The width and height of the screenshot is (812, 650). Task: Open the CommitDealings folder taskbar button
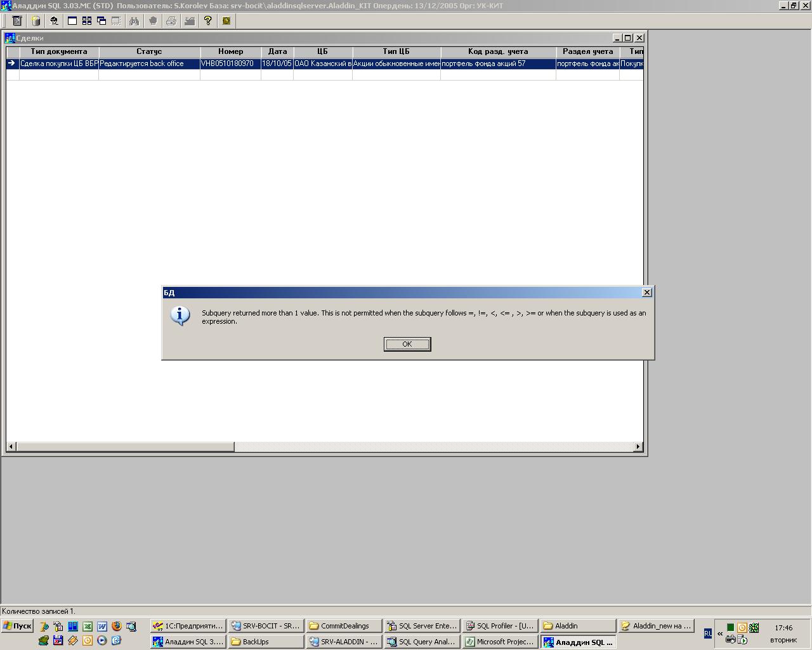coord(344,626)
